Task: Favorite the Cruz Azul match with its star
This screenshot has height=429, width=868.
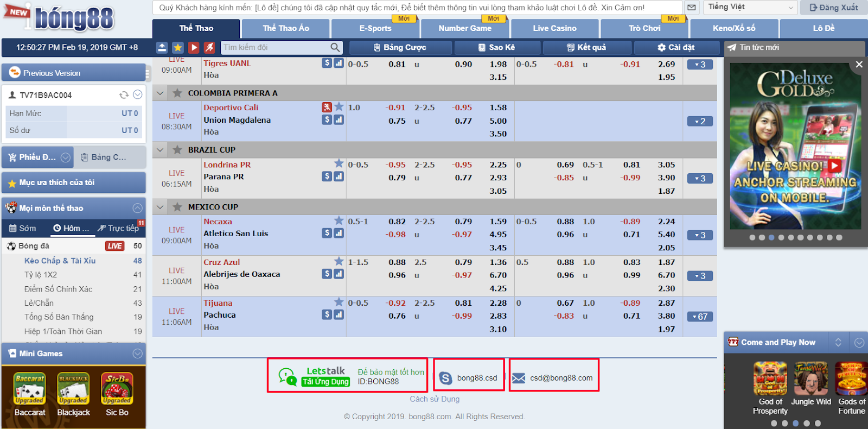Action: pos(339,261)
